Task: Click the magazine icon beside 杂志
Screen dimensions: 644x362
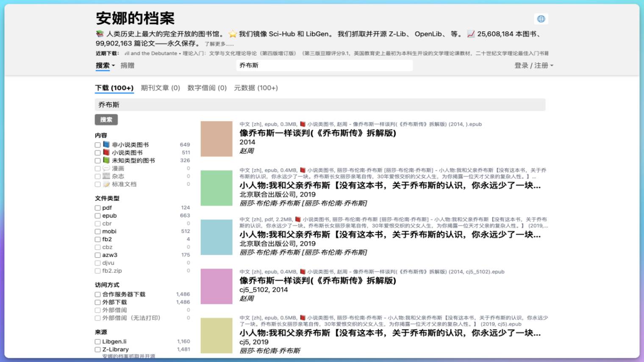Action: [x=106, y=176]
